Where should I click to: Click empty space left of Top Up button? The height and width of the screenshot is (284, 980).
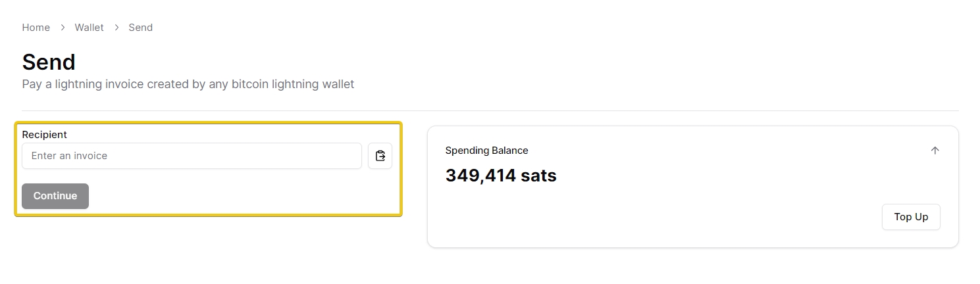[x=658, y=217]
